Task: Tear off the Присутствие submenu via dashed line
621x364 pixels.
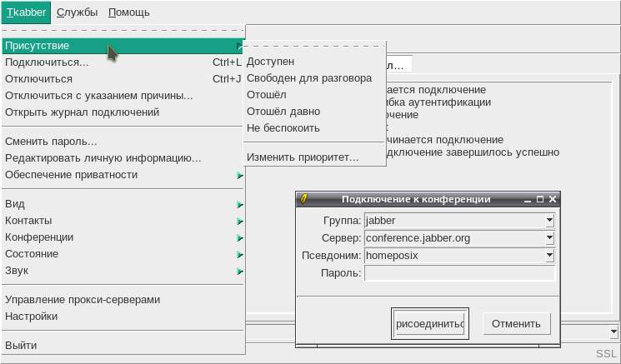Action: 314,47
